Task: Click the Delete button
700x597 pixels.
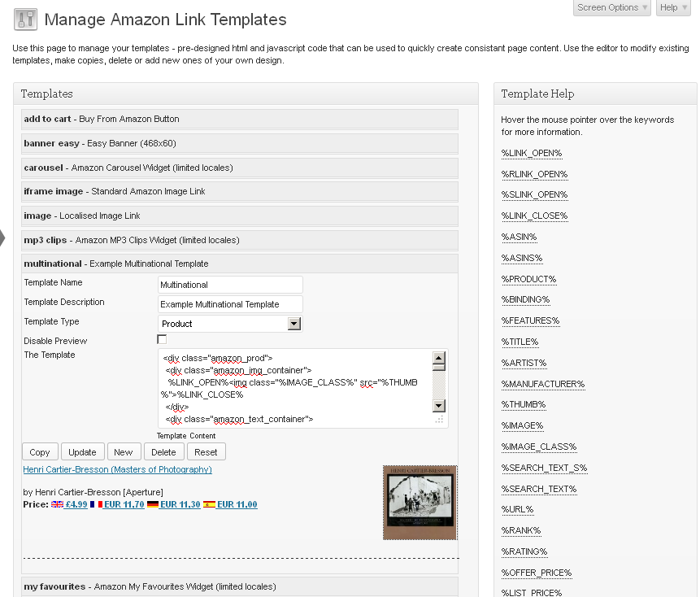Action: coord(164,452)
